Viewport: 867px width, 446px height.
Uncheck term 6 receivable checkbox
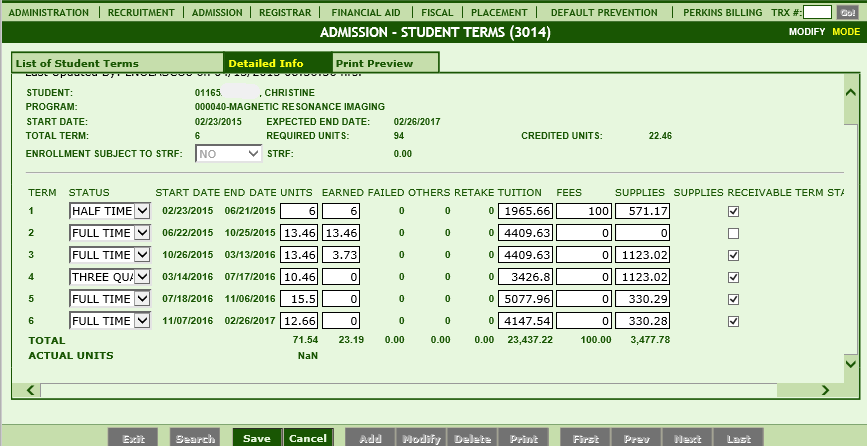(x=733, y=322)
